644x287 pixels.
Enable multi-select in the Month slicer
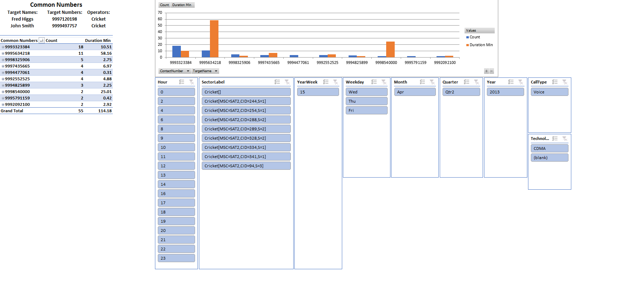[x=422, y=82]
